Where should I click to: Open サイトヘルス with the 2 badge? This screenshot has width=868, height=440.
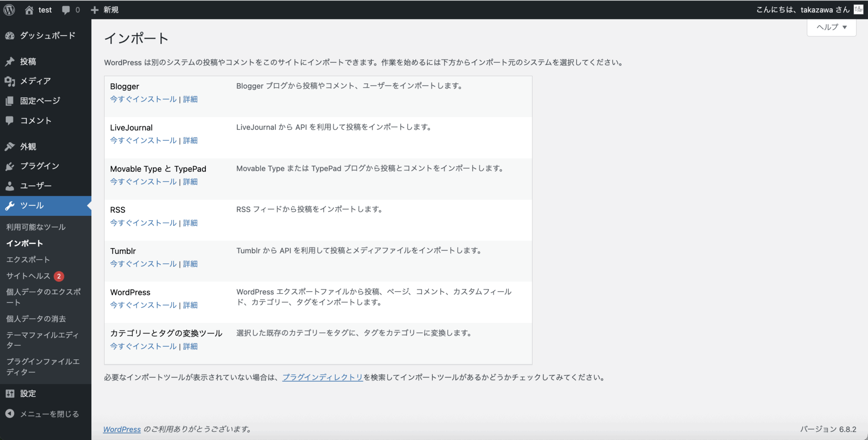click(28, 276)
